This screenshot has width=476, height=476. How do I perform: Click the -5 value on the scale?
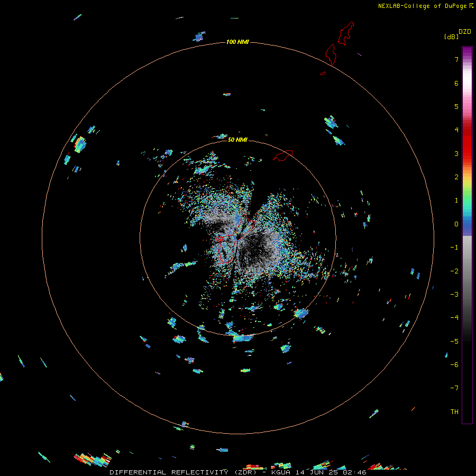tap(454, 342)
